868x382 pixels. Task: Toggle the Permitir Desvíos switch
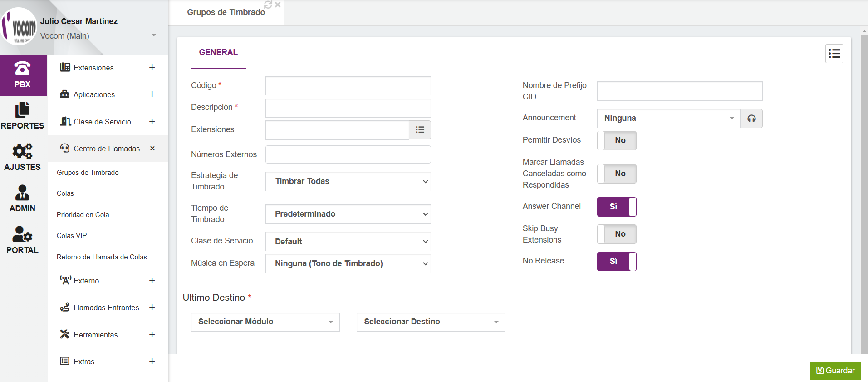click(617, 140)
